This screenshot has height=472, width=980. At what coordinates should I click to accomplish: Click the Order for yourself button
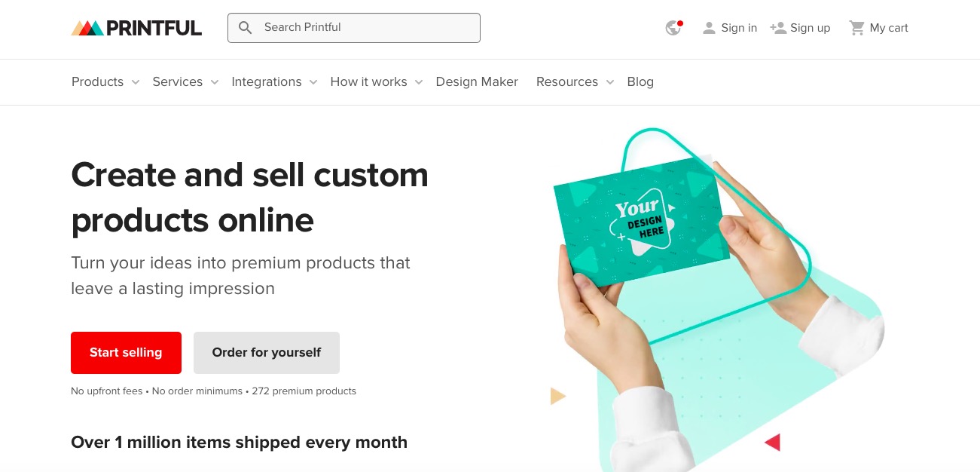pyautogui.click(x=267, y=353)
